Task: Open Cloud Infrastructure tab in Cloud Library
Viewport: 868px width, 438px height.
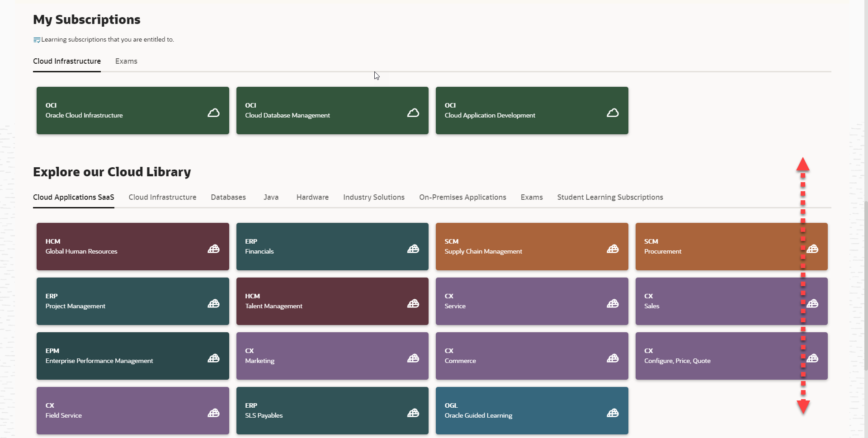Action: [162, 197]
